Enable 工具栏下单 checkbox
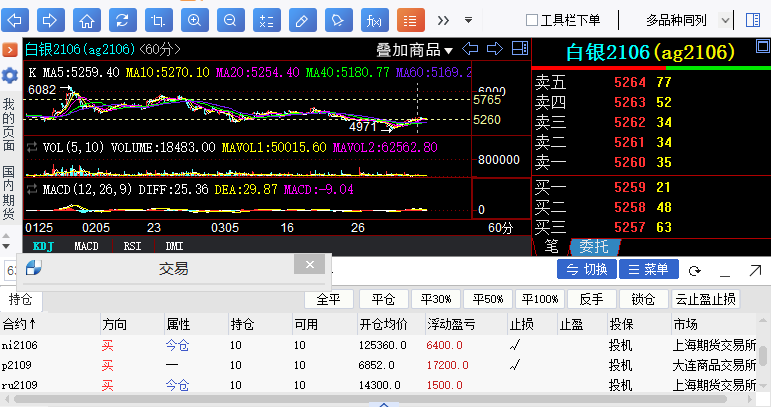Image resolution: width=771 pixels, height=407 pixels. pyautogui.click(x=532, y=20)
